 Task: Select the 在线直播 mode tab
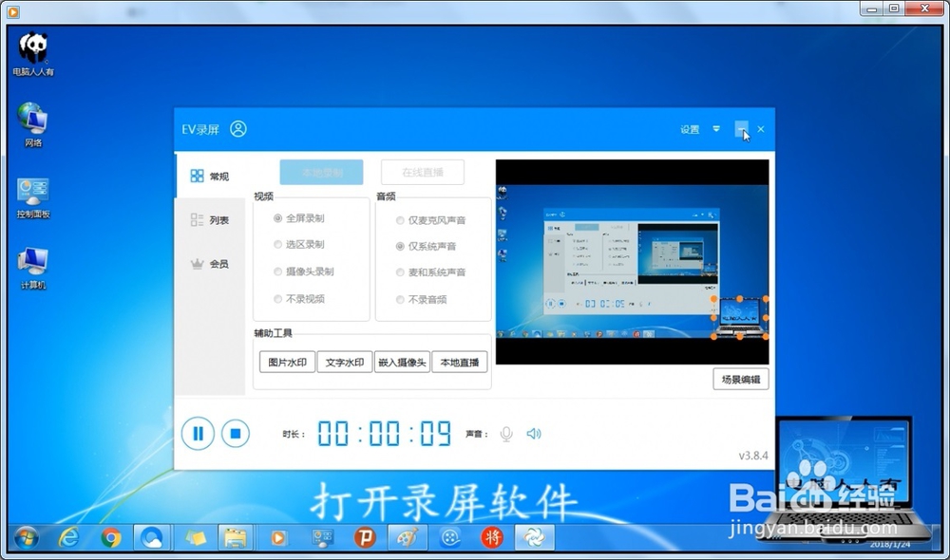pos(423,173)
